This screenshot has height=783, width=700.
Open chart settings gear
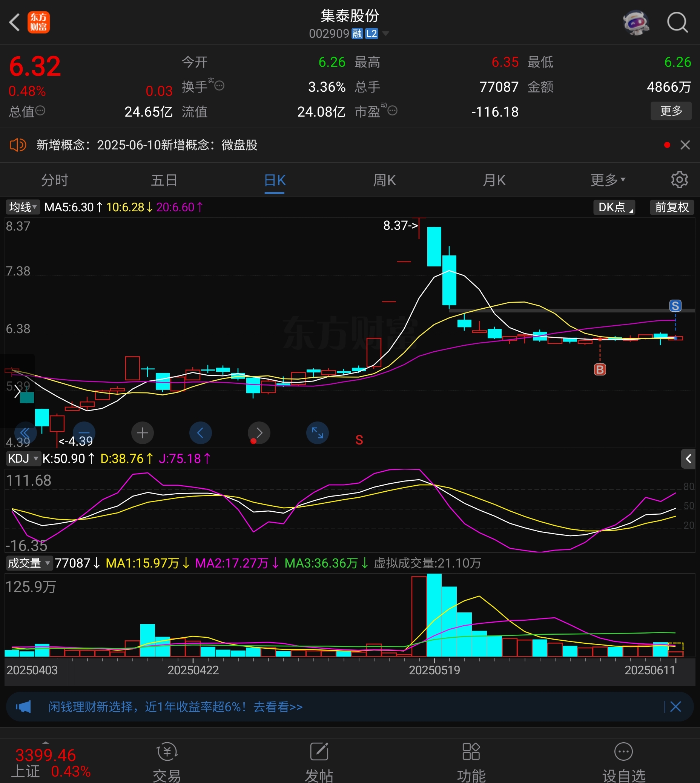(x=679, y=180)
